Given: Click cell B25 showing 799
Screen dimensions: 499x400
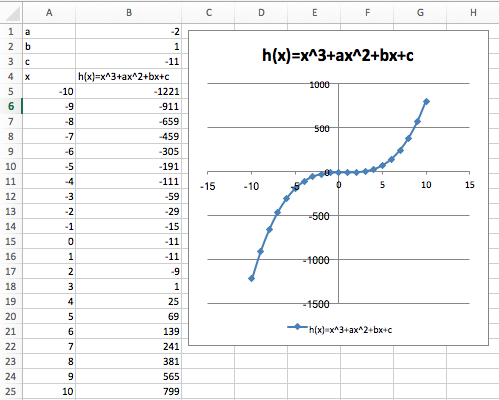Looking at the screenshot, I should (x=129, y=391).
